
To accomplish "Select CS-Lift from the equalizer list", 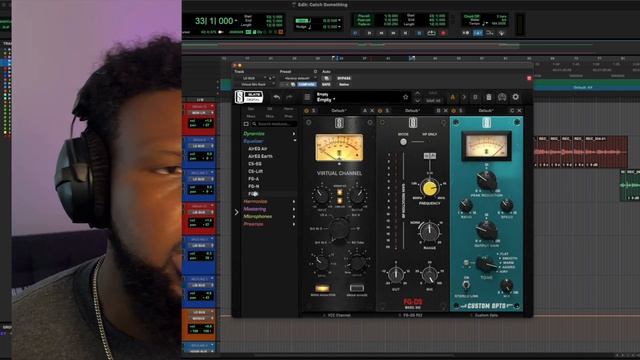I will (x=256, y=171).
